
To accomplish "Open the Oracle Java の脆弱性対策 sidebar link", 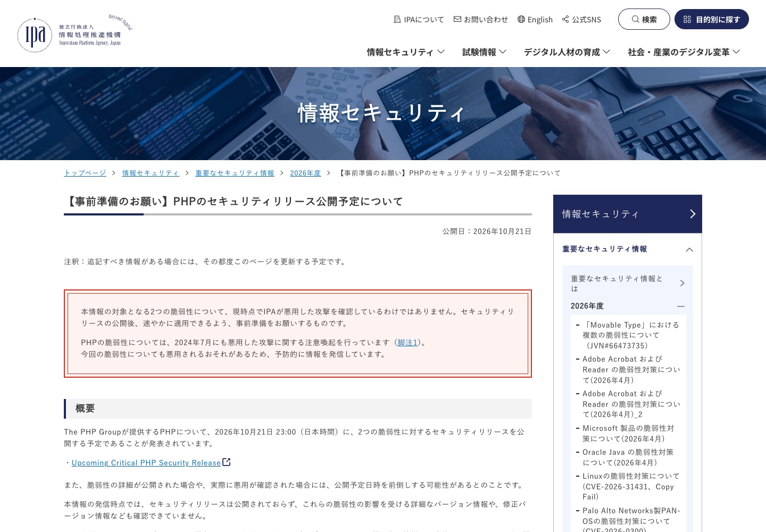I will point(628,458).
